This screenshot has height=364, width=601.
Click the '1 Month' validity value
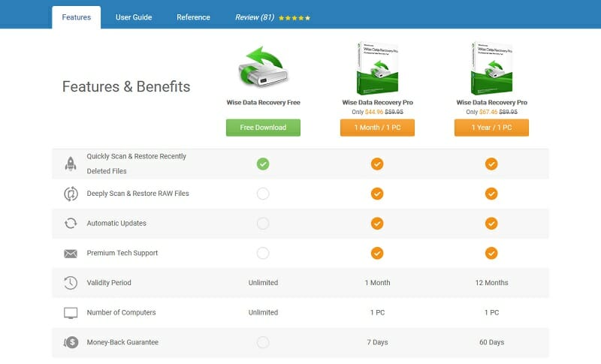(x=377, y=283)
